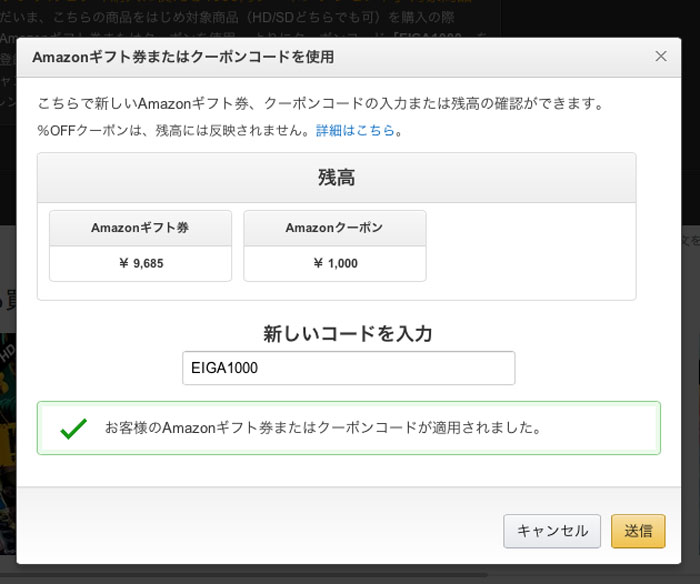The width and height of the screenshot is (700, 584).
Task: Click the ¥ 9,685 gift card balance
Action: tap(140, 264)
